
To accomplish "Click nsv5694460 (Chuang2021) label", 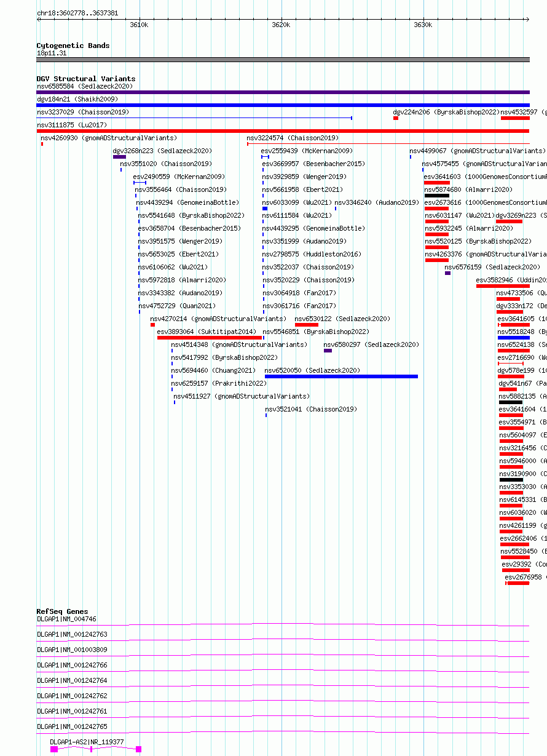I will coord(213,370).
